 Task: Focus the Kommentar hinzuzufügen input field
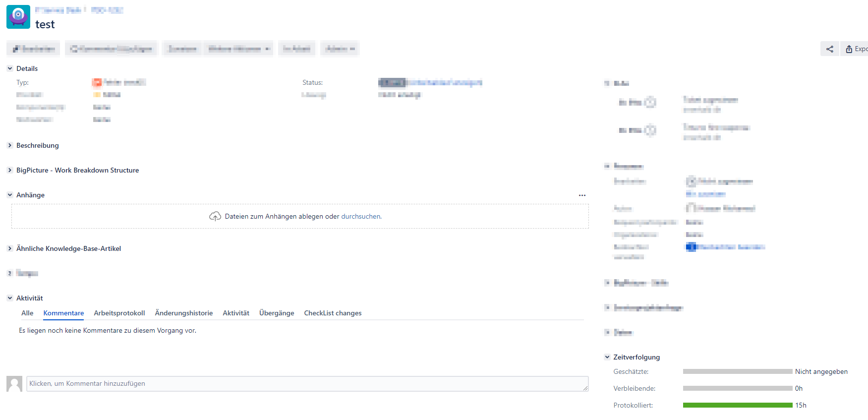tap(307, 384)
